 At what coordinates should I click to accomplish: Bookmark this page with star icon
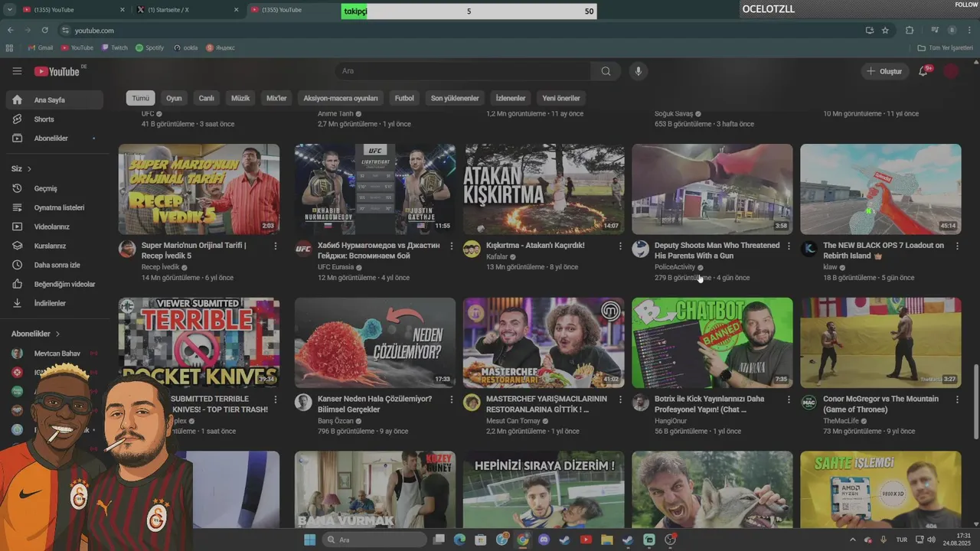tap(885, 30)
